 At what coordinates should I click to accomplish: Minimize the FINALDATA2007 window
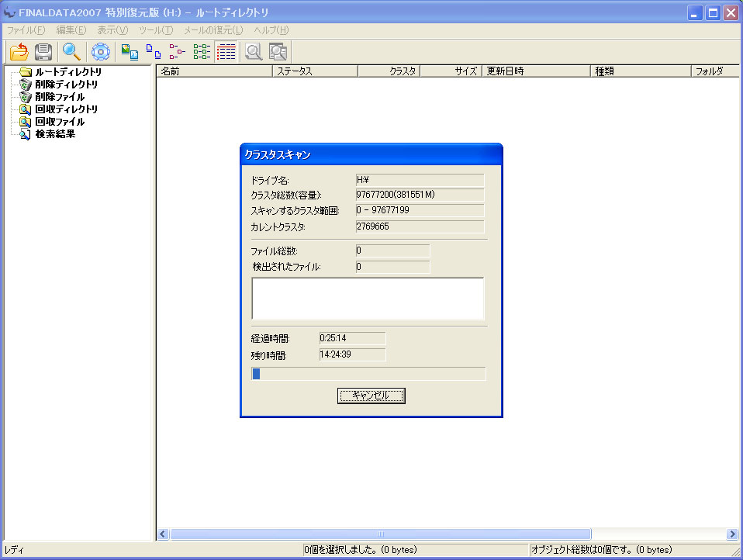pyautogui.click(x=695, y=12)
